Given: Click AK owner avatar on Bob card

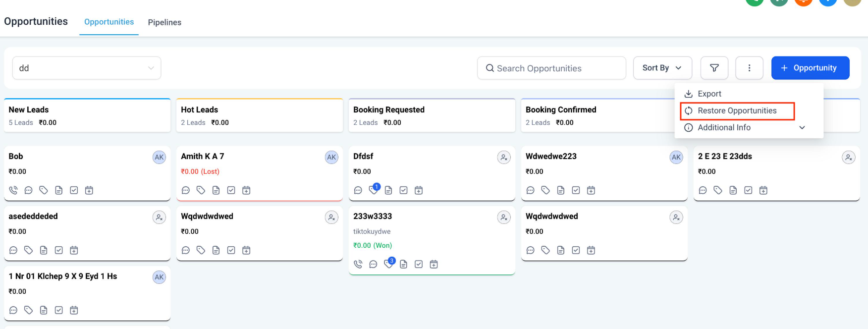Looking at the screenshot, I should tap(159, 157).
